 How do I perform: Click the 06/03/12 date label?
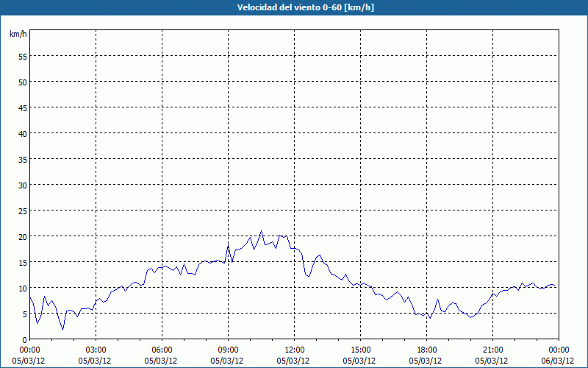558,361
